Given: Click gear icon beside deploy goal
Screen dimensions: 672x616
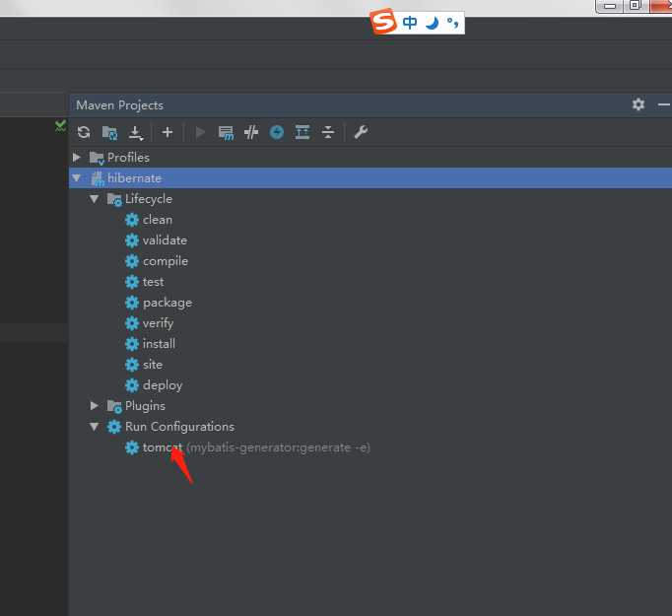Looking at the screenshot, I should (x=132, y=385).
